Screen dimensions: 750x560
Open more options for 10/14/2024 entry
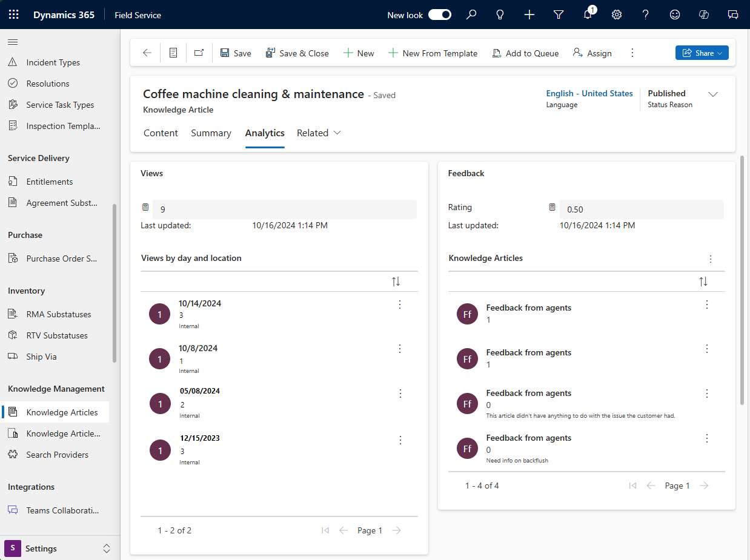[399, 305]
